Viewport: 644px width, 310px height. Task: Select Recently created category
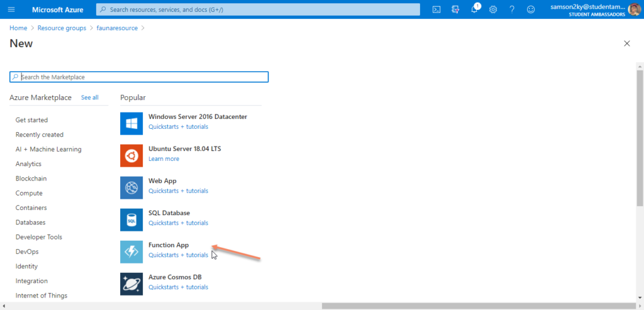click(40, 135)
